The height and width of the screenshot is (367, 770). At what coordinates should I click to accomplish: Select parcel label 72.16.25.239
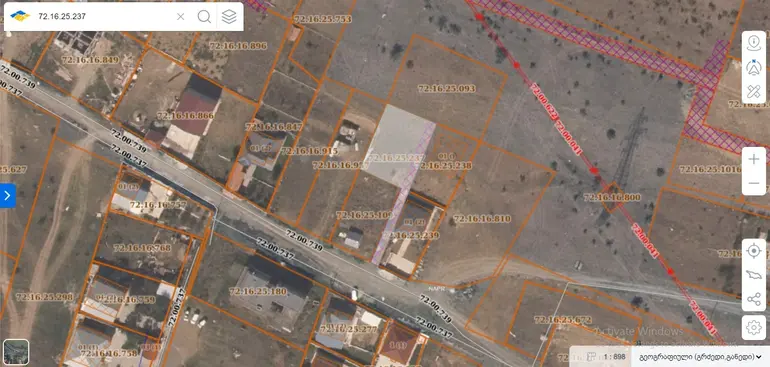click(412, 235)
